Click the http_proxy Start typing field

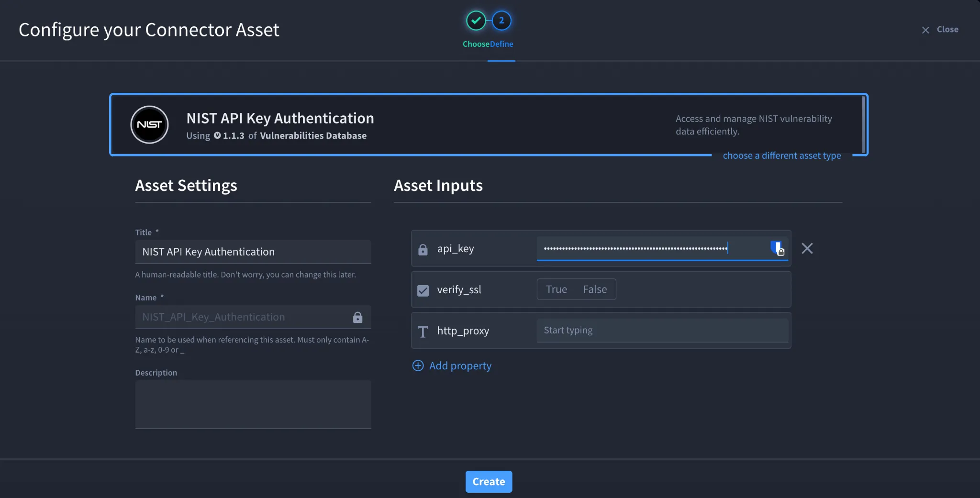[x=662, y=331]
